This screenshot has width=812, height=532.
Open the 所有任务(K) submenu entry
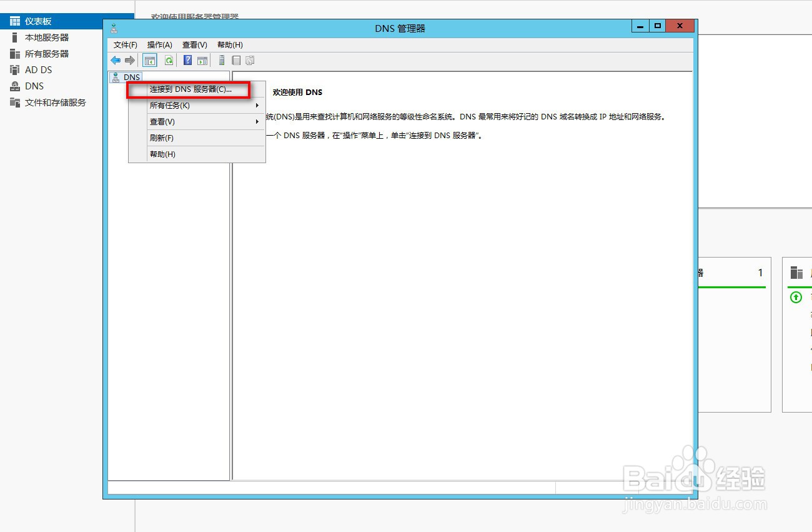pos(197,106)
